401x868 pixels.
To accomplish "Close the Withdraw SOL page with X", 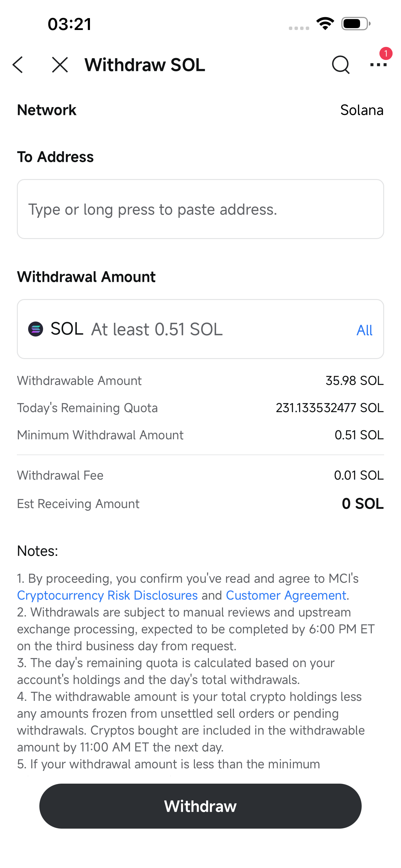I will tap(60, 65).
